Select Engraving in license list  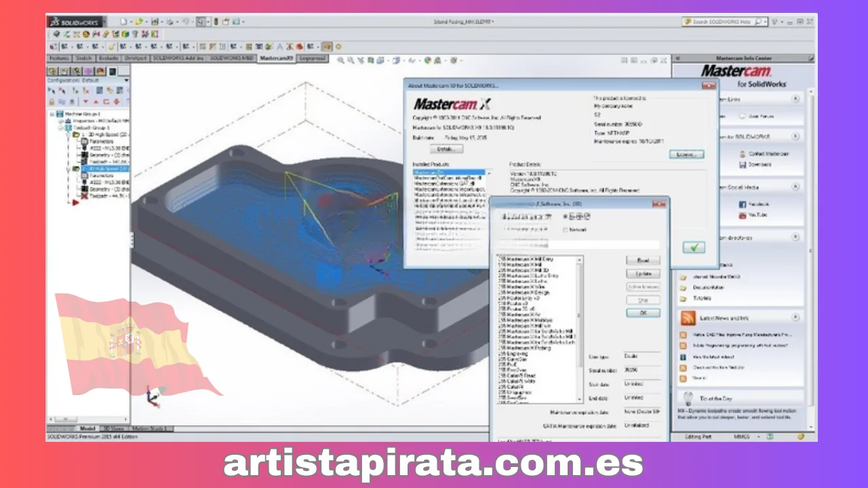coord(513,354)
